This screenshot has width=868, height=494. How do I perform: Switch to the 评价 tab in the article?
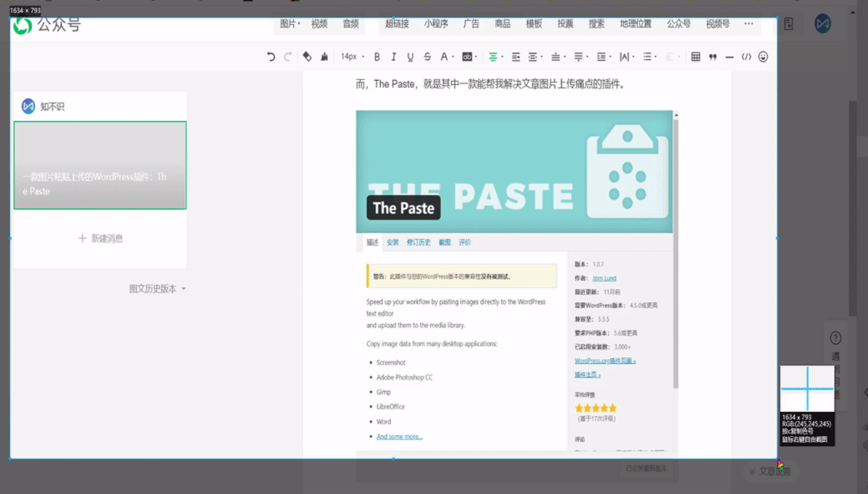(x=464, y=242)
